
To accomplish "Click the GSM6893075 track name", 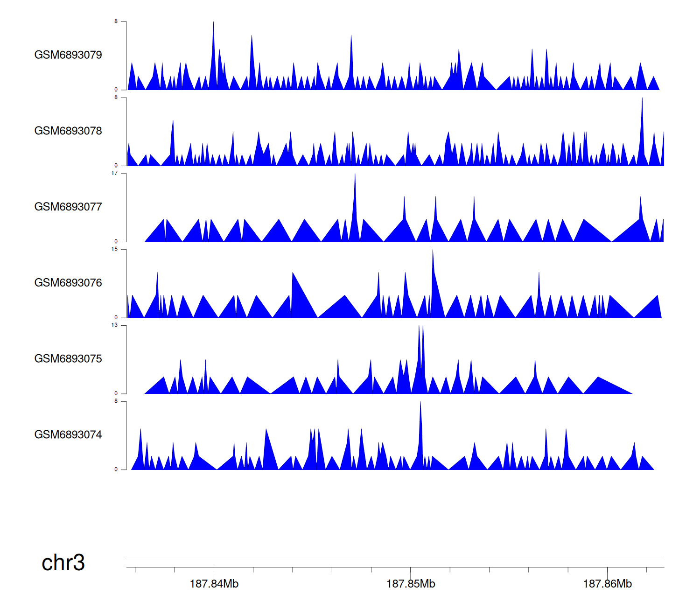I will [68, 359].
